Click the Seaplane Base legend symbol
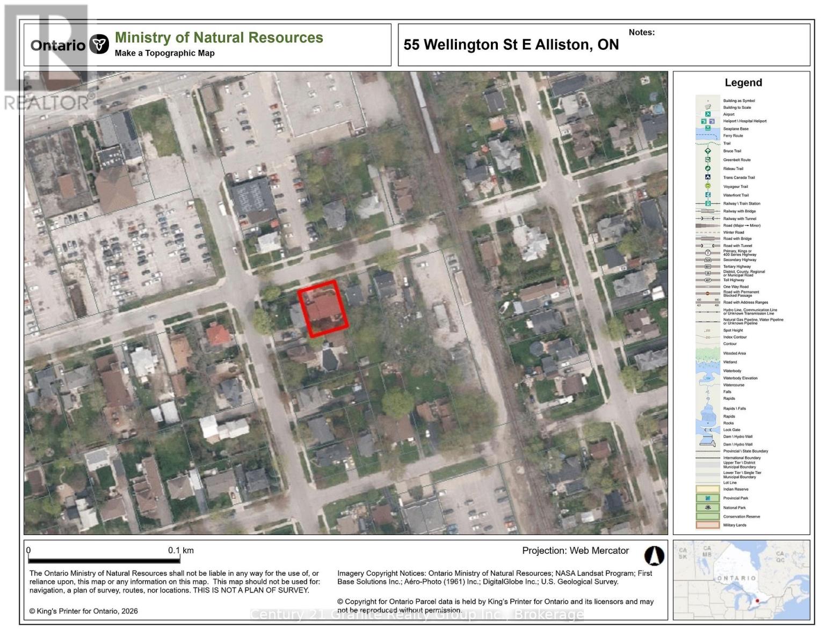Image resolution: width=834 pixels, height=644 pixels. pyautogui.click(x=708, y=128)
